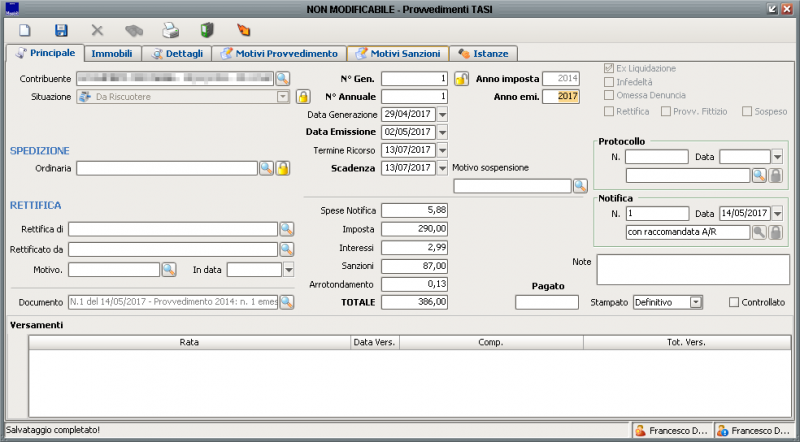800x442 pixels.
Task: Click the search icon next to Contribuente
Action: [283, 78]
